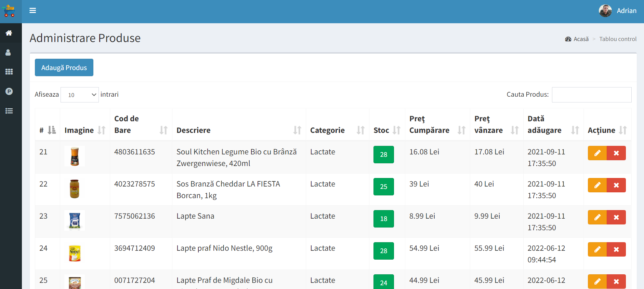This screenshot has height=289, width=644.
Task: Click the Adaugă Produs button
Action: pos(64,68)
